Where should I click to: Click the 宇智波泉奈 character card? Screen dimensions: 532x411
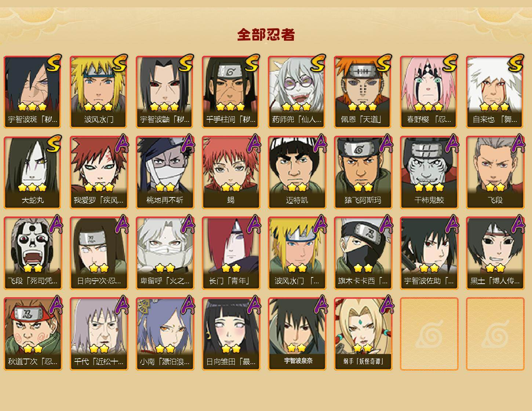297,334
